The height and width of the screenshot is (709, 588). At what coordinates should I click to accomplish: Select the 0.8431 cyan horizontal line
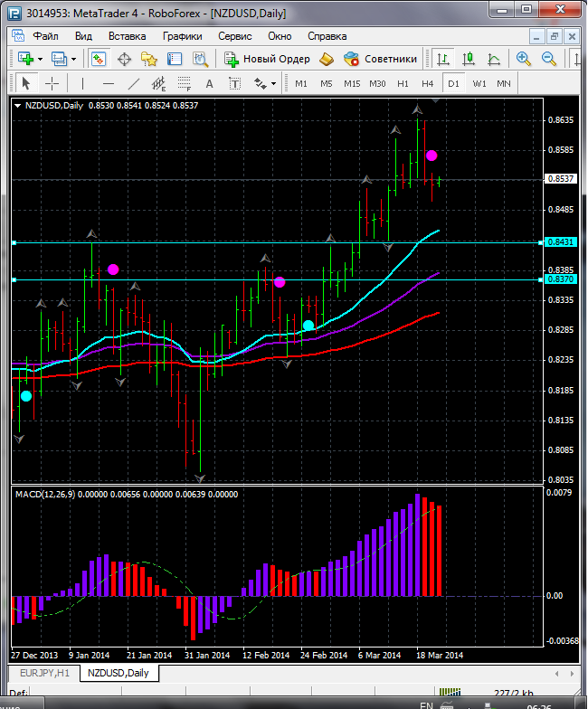click(x=277, y=242)
